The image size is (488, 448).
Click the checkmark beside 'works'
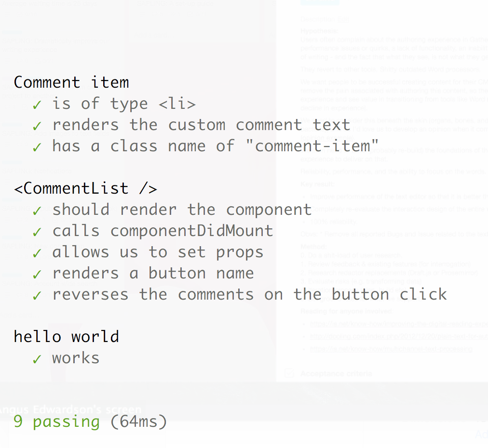coord(37,359)
